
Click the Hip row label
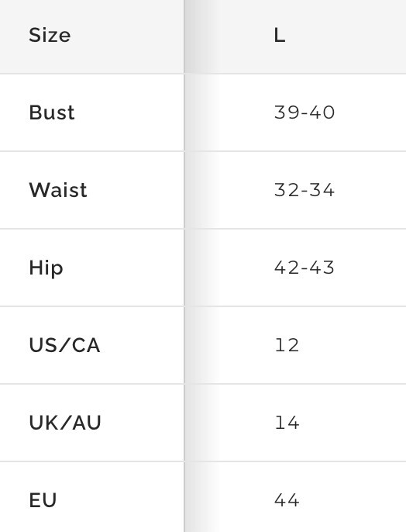tap(46, 268)
